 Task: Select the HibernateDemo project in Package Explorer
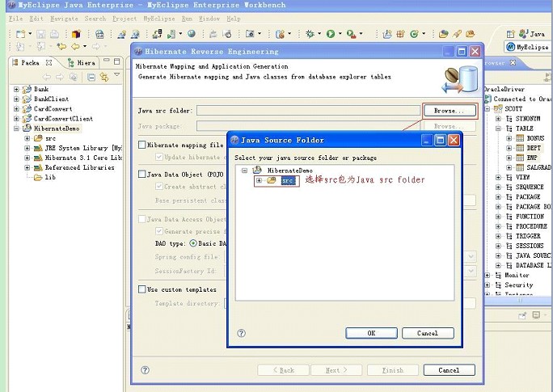pyautogui.click(x=57, y=129)
